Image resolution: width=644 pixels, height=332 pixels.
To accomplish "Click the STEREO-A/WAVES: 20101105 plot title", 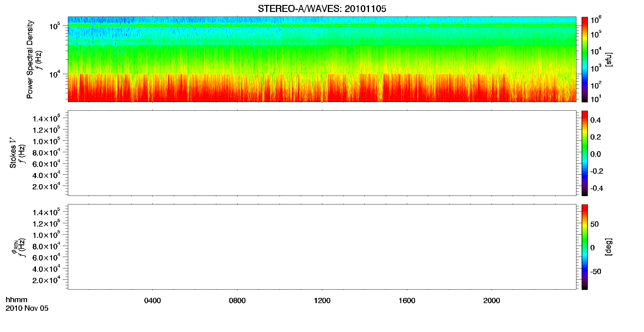I will pyautogui.click(x=322, y=9).
